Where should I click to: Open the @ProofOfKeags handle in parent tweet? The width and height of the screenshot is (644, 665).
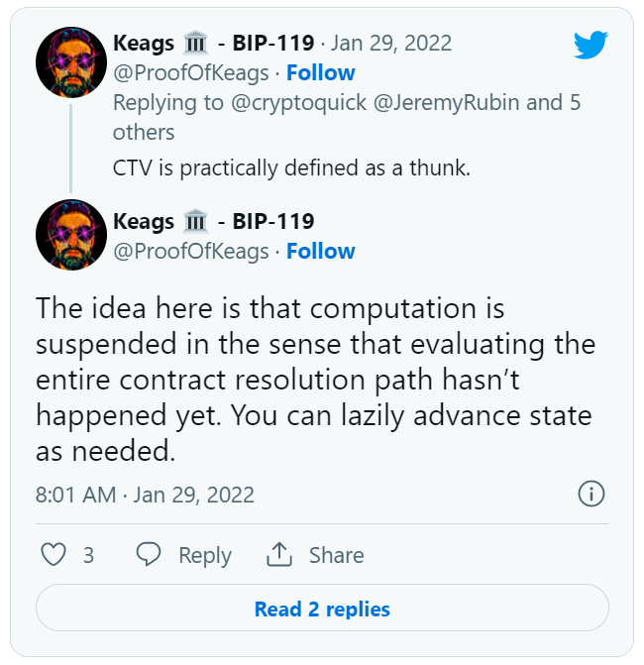pyautogui.click(x=191, y=73)
